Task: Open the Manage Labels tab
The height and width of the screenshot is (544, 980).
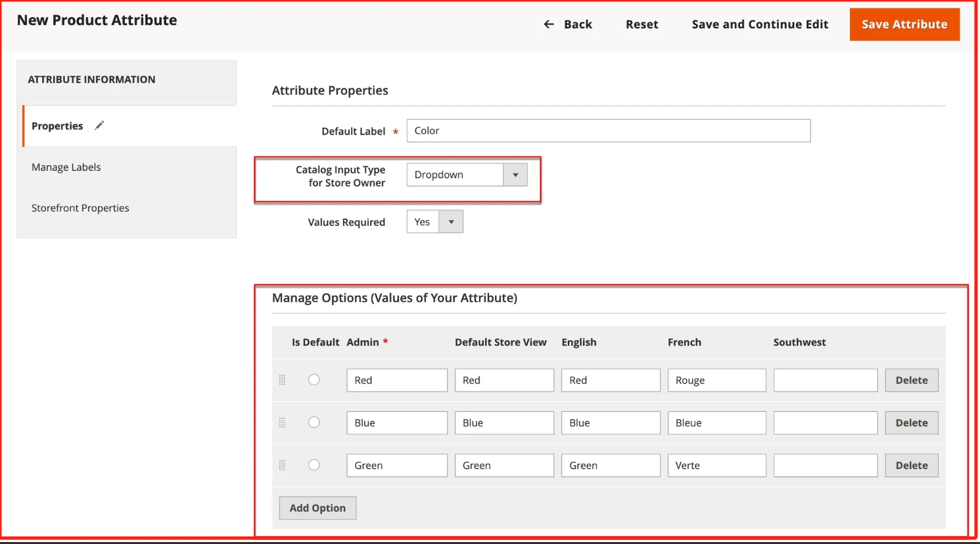Action: (66, 168)
